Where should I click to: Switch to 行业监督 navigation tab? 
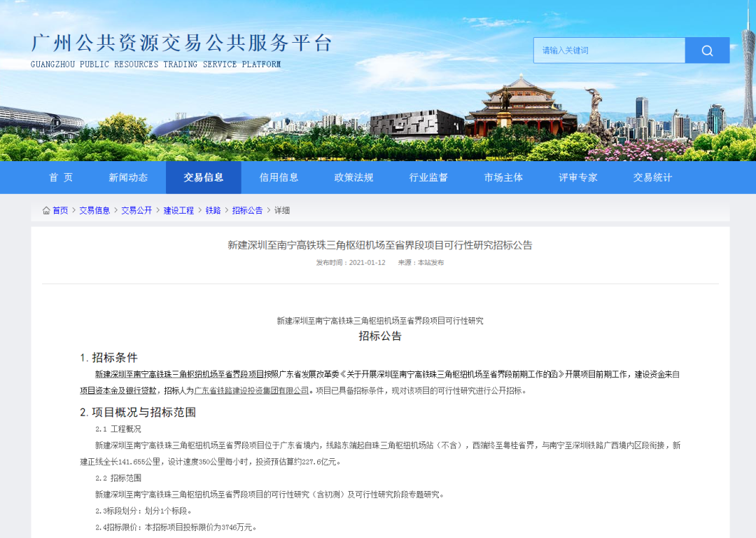428,177
